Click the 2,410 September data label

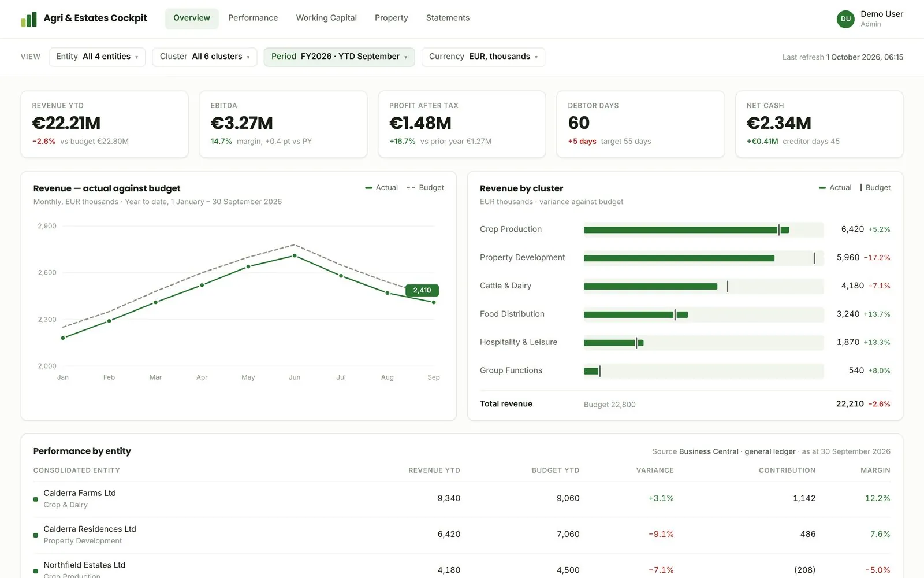pos(422,290)
